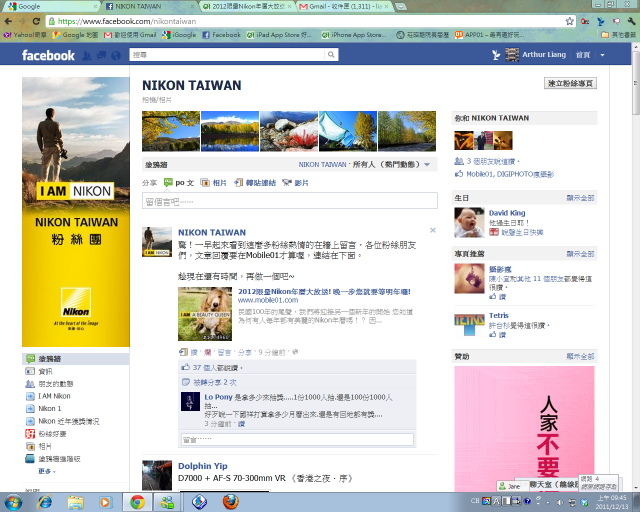
Task: Open Windows Explorer folder in taskbar
Action: click(76, 502)
